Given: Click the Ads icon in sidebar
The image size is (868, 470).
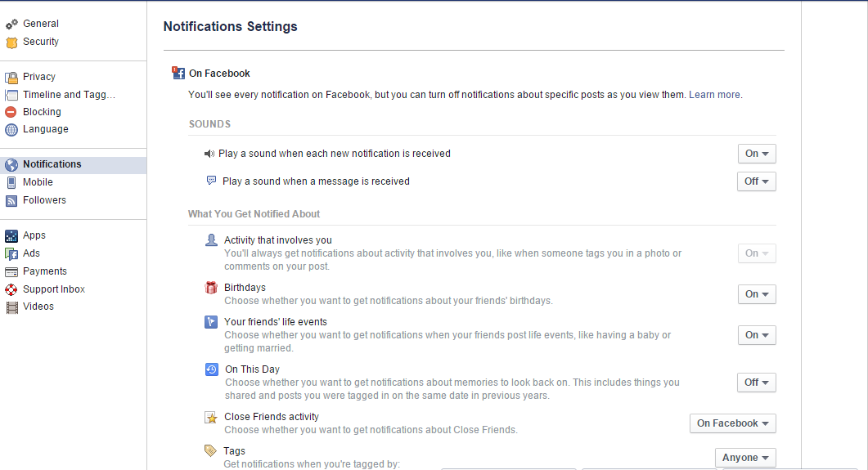Looking at the screenshot, I should tap(11, 253).
